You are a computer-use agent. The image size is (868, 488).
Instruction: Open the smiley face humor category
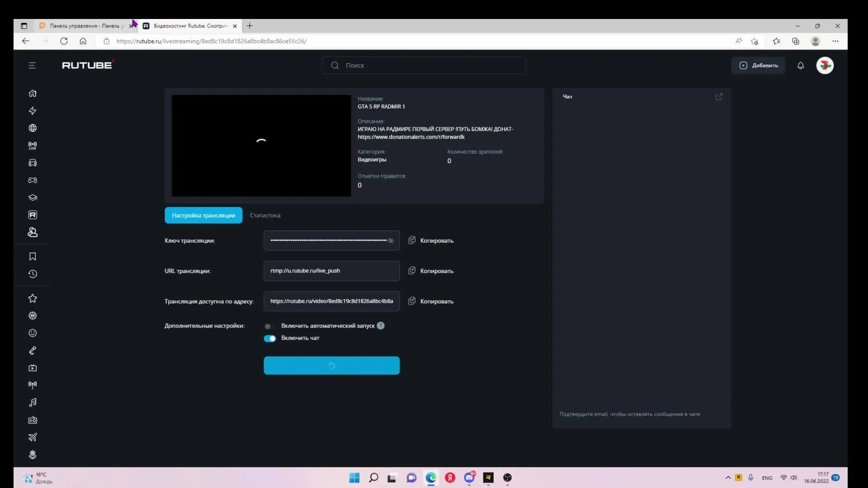point(33,333)
